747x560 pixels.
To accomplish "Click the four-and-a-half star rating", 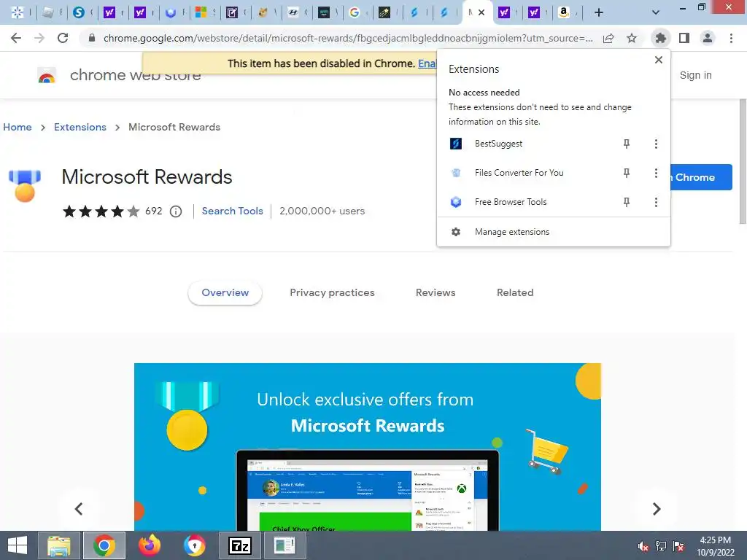I will point(101,211).
